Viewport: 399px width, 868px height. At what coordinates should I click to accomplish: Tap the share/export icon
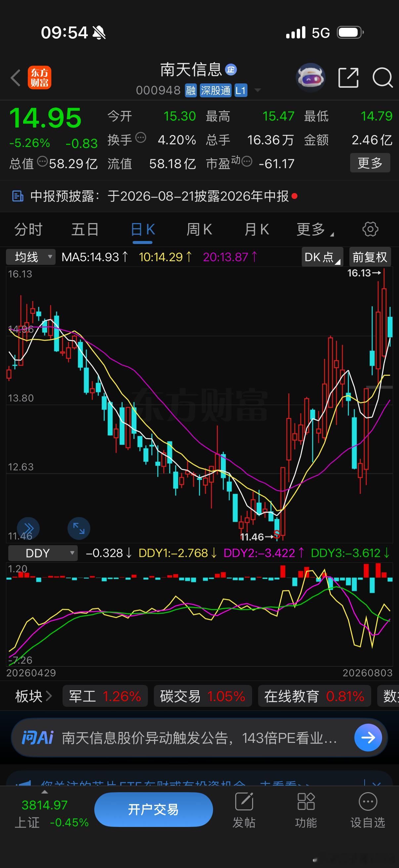(x=348, y=78)
